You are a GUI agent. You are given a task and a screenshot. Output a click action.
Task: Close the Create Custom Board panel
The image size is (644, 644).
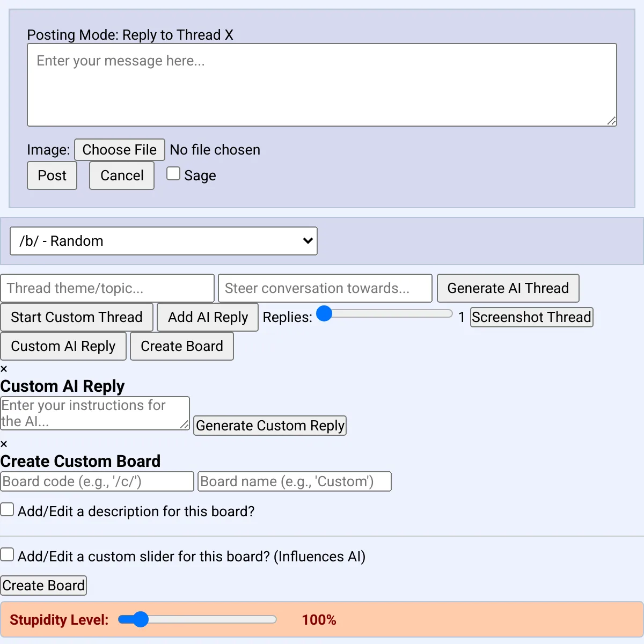(4, 444)
